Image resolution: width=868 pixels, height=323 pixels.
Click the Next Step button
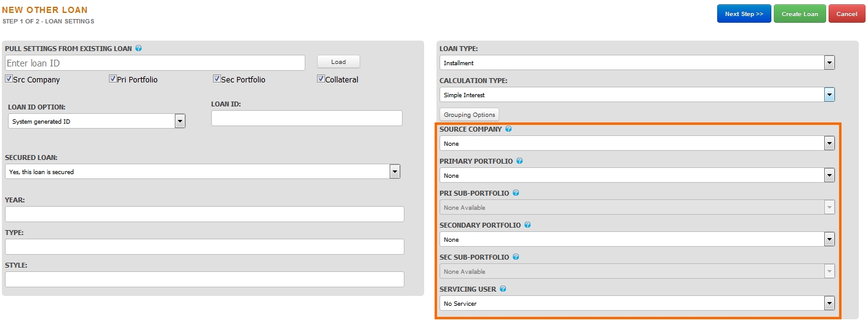pos(744,14)
